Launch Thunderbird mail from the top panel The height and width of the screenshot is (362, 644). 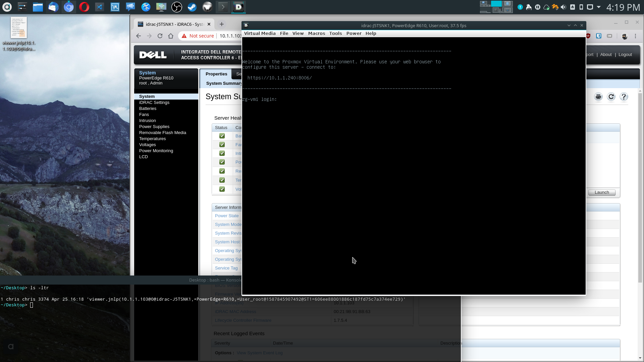(x=53, y=7)
